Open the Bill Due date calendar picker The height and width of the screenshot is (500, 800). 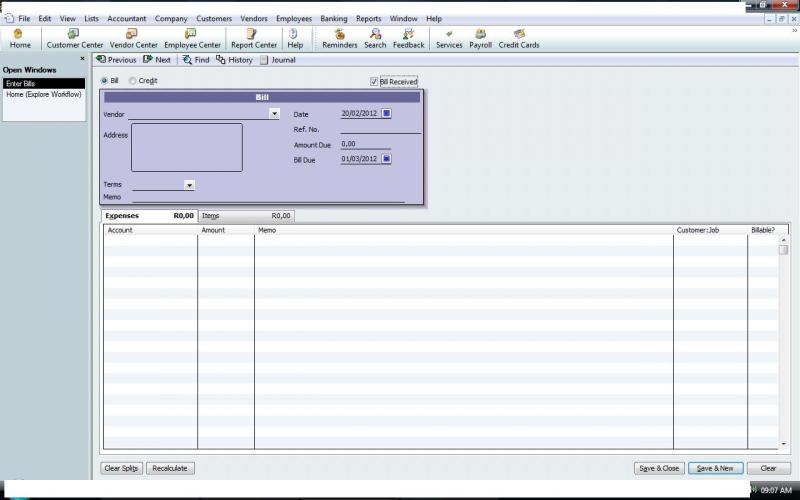[387, 158]
